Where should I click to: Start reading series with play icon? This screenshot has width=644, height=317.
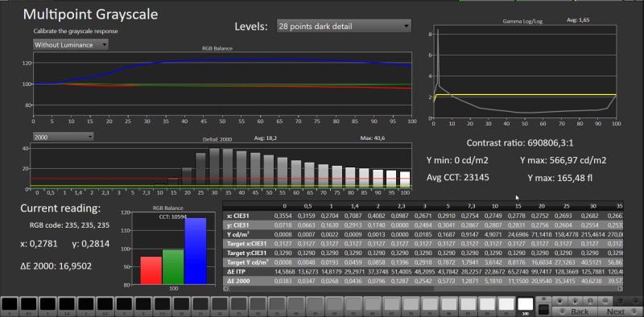576,301
